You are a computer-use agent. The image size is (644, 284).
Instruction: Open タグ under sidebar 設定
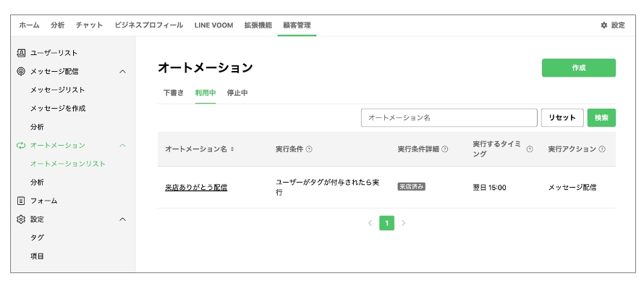37,238
